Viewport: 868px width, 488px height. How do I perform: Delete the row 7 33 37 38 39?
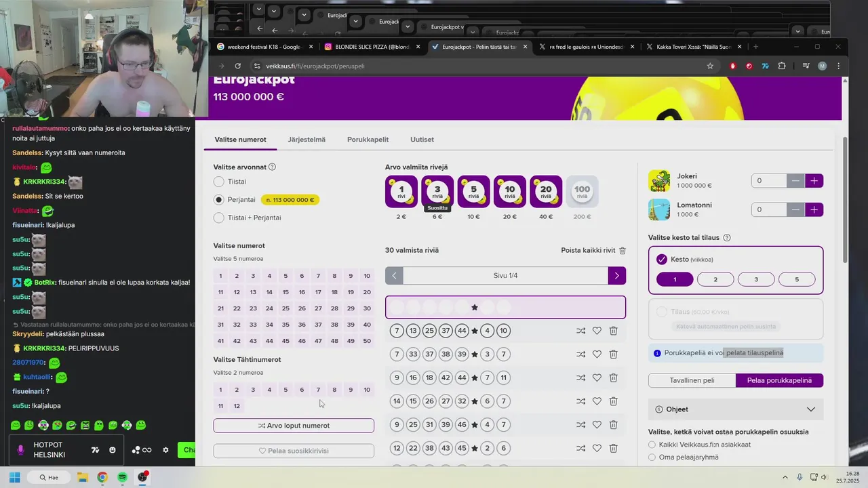(613, 354)
